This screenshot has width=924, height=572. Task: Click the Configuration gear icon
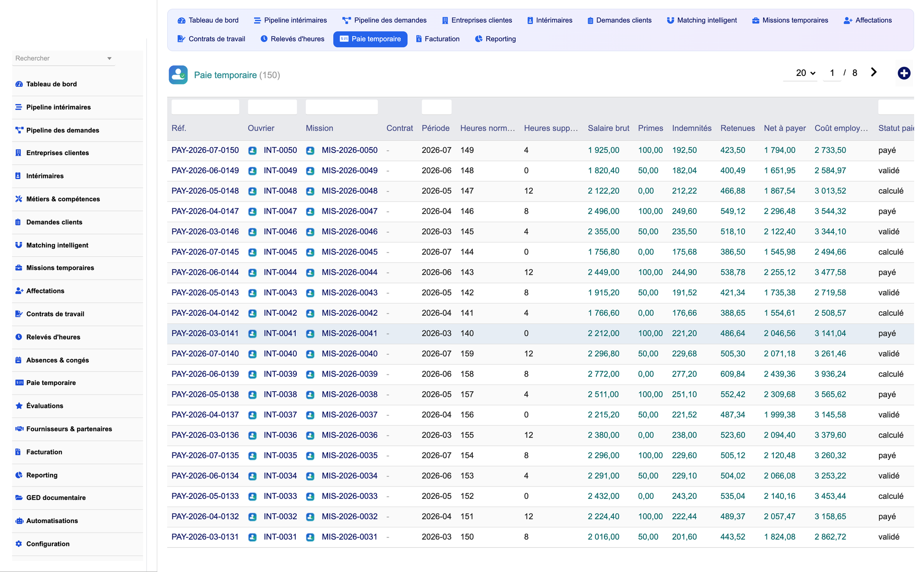tap(19, 544)
